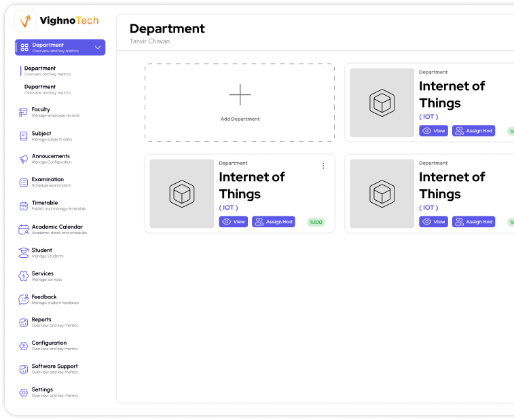Click cube thumbnail on bottom-right IOT card

[x=382, y=193]
